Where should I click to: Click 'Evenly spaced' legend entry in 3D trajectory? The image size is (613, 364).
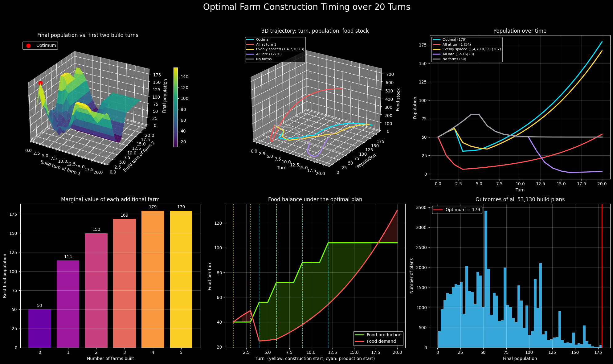(x=275, y=49)
